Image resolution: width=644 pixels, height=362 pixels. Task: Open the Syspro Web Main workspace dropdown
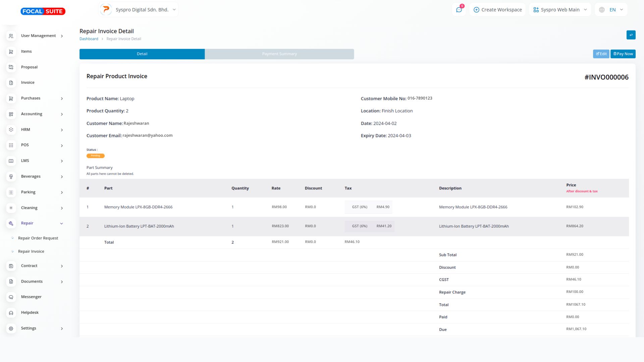click(x=559, y=10)
